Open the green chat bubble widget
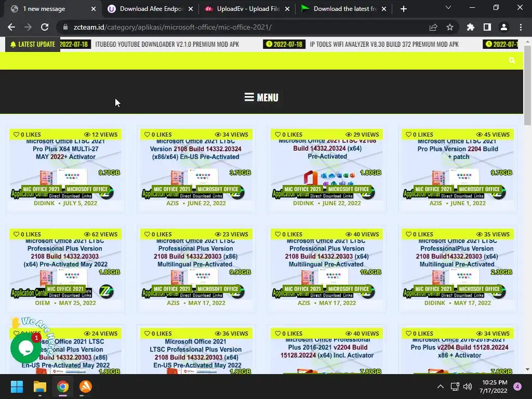This screenshot has height=399, width=532. coord(26,348)
